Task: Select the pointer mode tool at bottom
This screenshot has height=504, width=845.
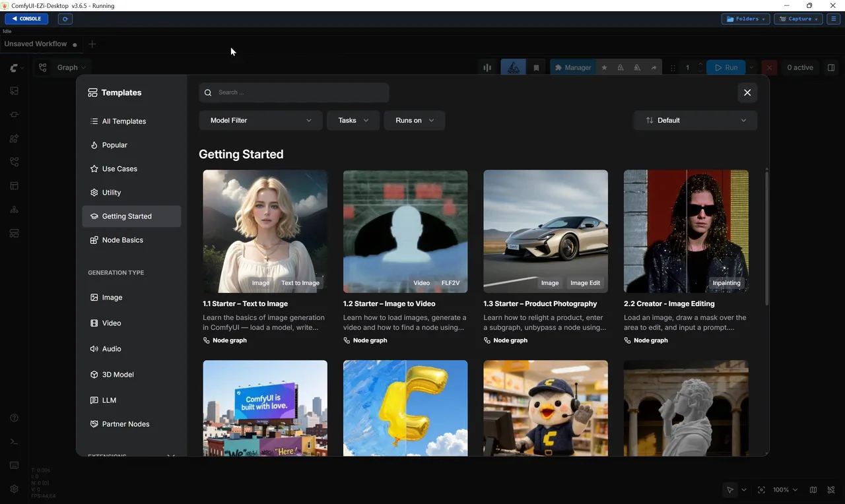Action: [730, 490]
